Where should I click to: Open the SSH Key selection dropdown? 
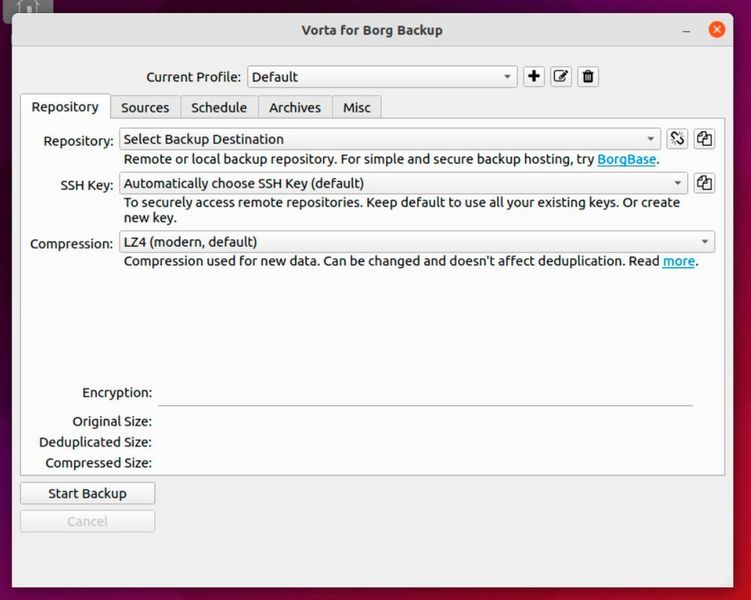[403, 183]
